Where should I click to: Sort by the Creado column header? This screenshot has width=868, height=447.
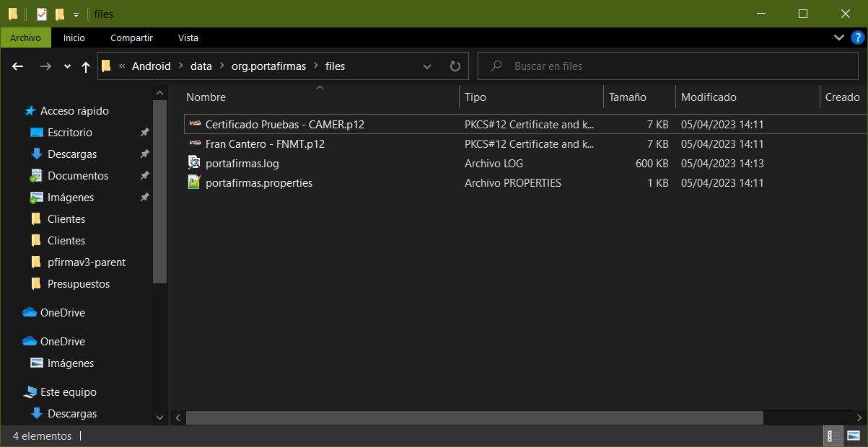coord(843,97)
